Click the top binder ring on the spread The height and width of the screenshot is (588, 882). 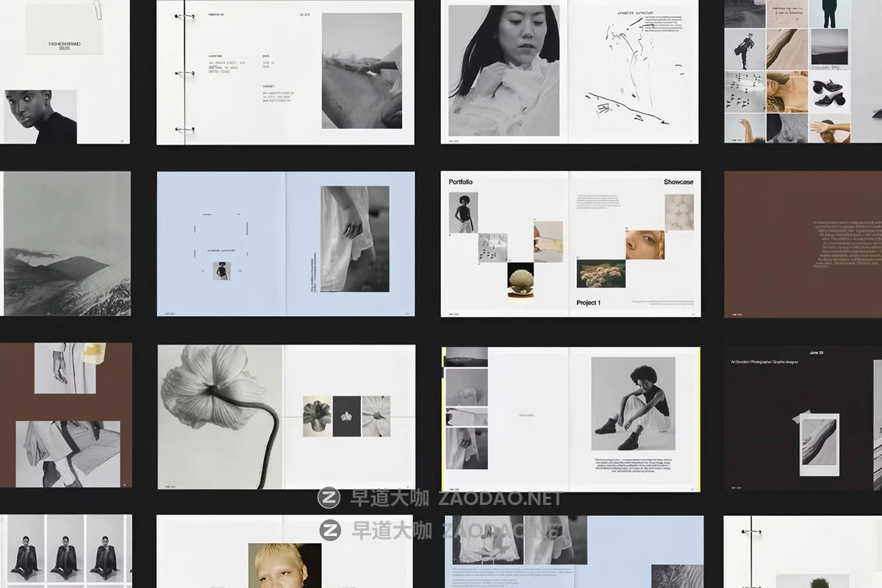[x=179, y=16]
